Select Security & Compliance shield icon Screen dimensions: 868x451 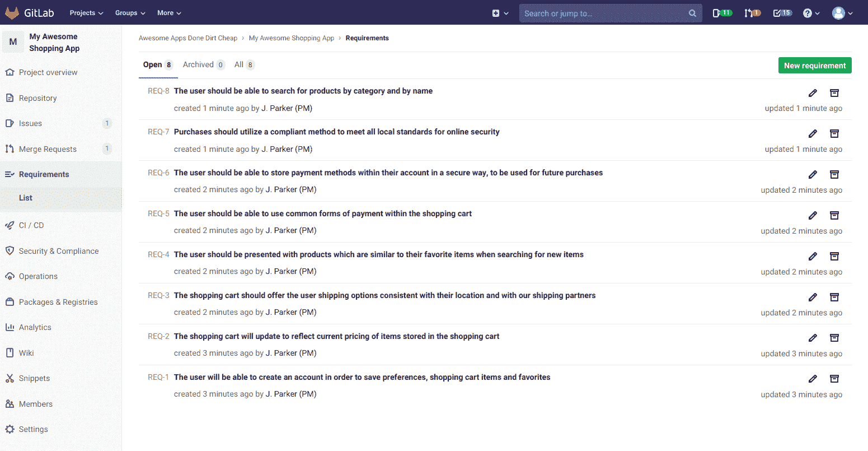coord(10,250)
